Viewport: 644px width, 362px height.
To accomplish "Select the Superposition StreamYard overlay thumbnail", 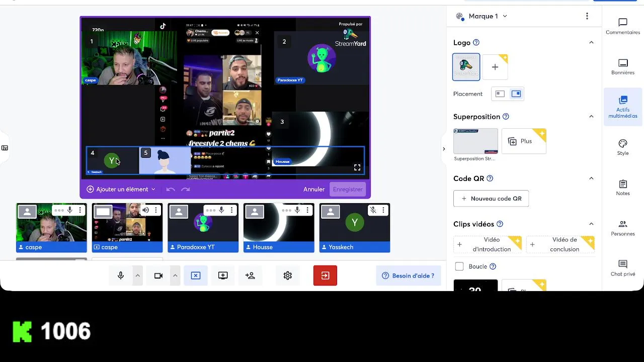I will pyautogui.click(x=475, y=141).
